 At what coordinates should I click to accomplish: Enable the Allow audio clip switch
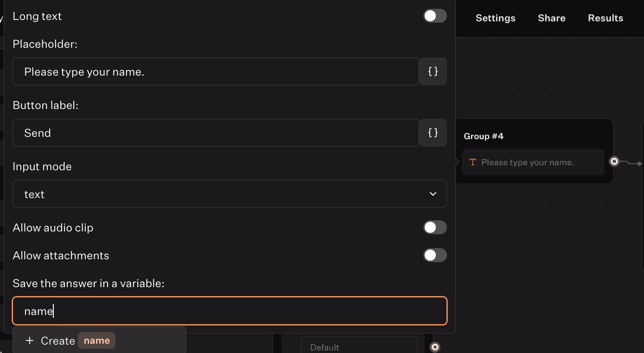coord(434,228)
